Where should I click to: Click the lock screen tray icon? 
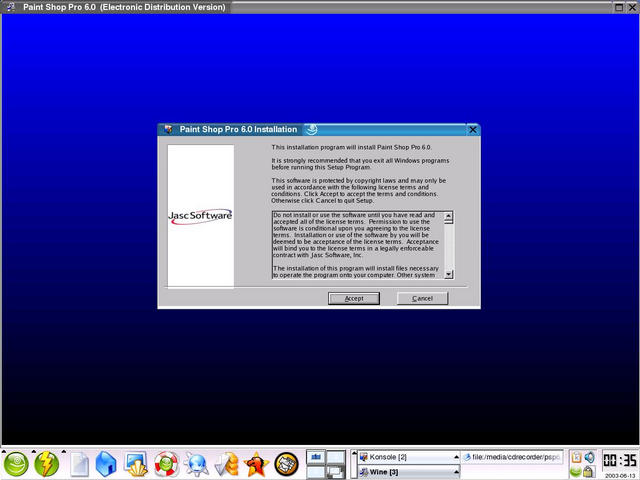[x=589, y=472]
